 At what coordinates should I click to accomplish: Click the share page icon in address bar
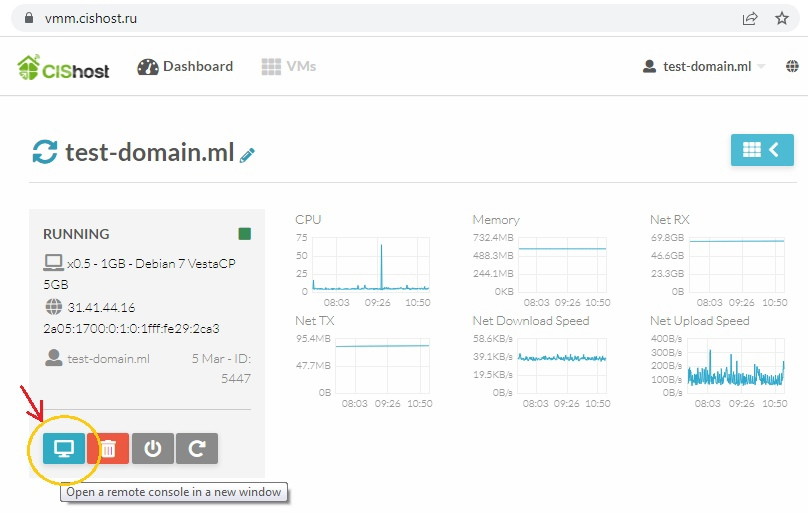[x=750, y=18]
